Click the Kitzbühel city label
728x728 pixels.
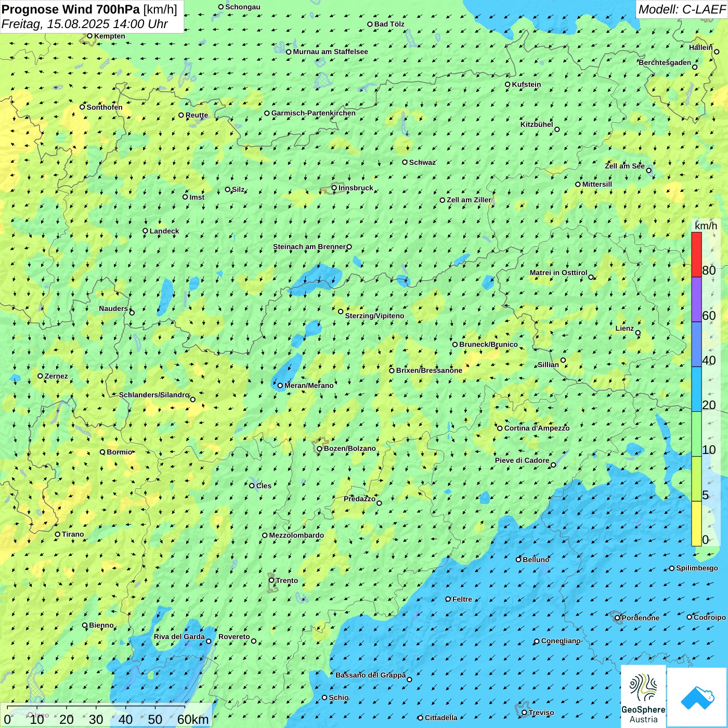[x=537, y=124]
